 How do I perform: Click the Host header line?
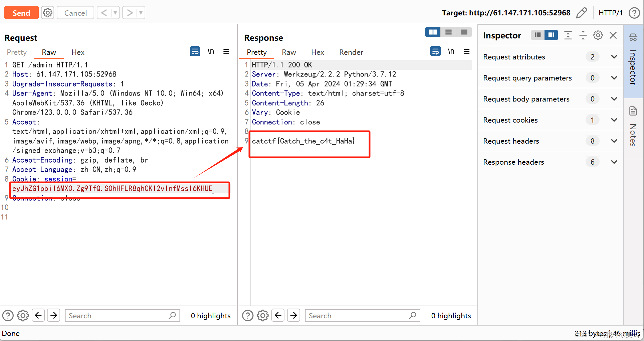pyautogui.click(x=64, y=74)
